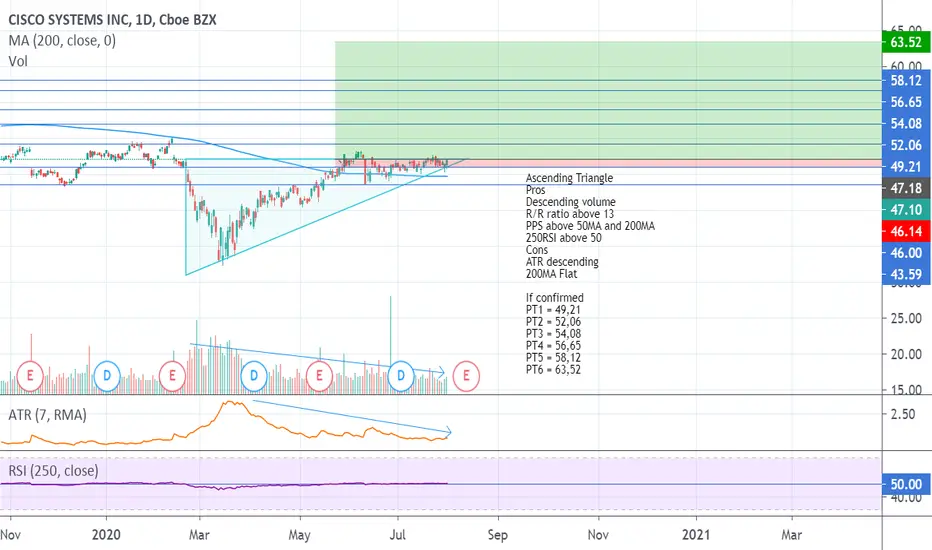Click the RSI 50.00 level label

[906, 485]
